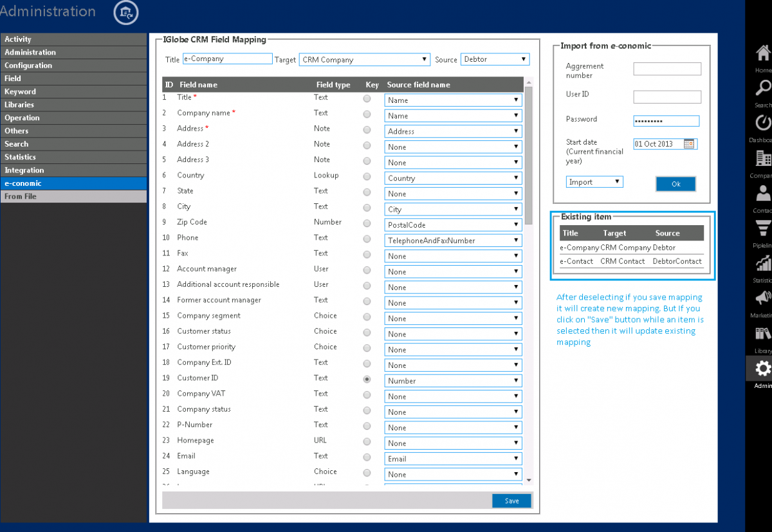The image size is (772, 532).
Task: Select the Key radio for Country row
Action: click(x=367, y=176)
